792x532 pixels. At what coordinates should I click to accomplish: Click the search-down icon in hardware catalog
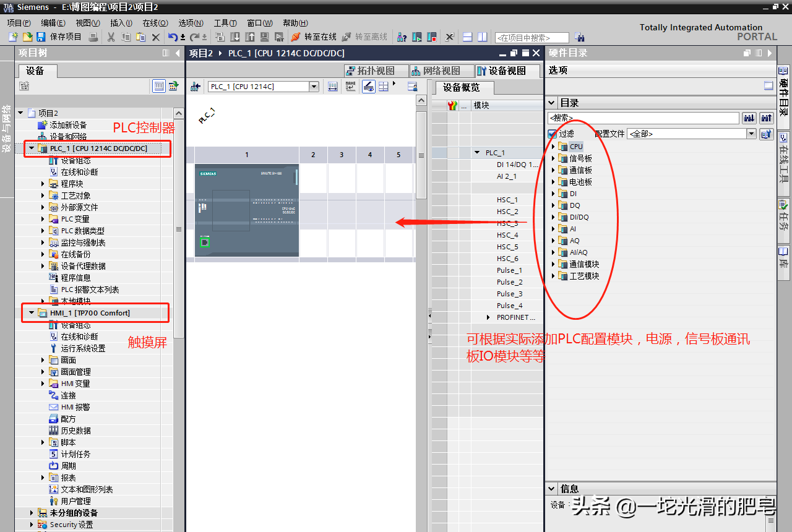click(x=749, y=118)
